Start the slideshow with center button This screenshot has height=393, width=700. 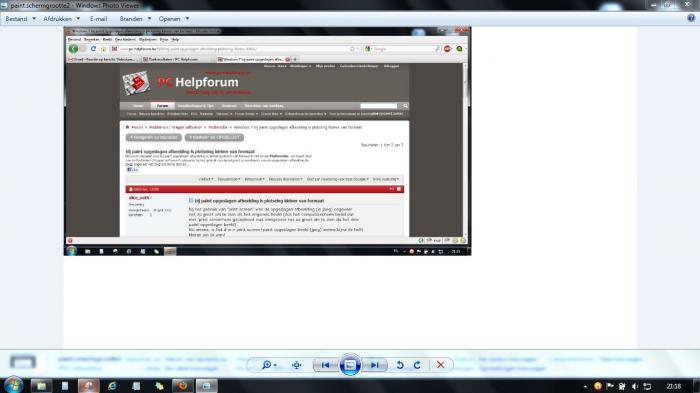350,365
